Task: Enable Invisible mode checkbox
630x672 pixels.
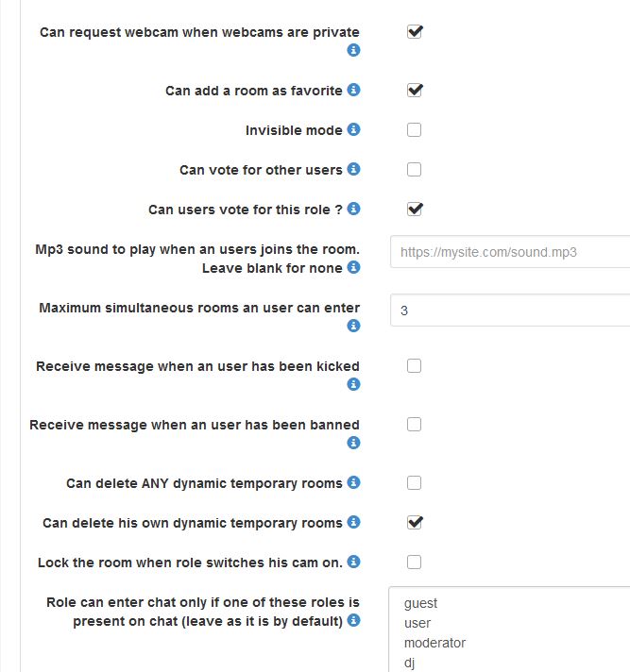Action: (x=414, y=130)
